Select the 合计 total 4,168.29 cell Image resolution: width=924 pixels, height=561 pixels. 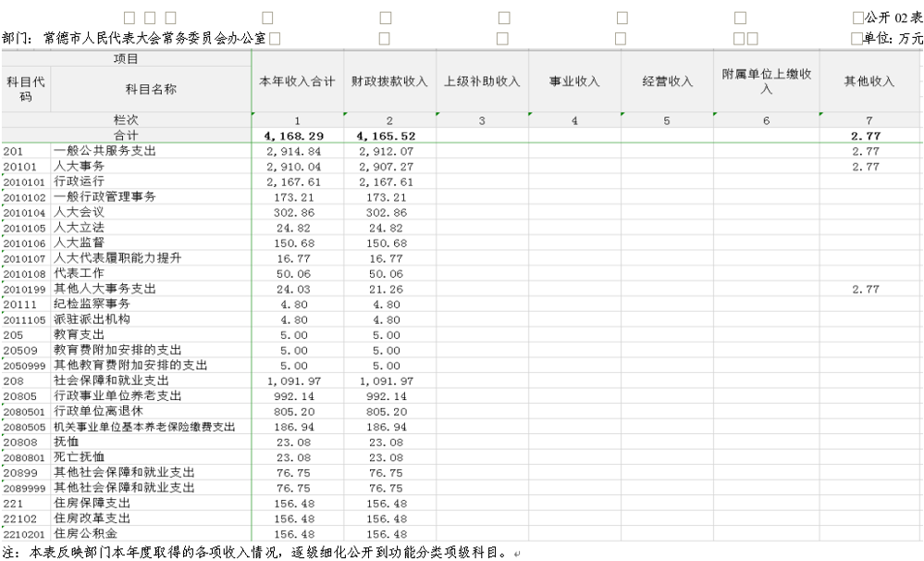[294, 136]
